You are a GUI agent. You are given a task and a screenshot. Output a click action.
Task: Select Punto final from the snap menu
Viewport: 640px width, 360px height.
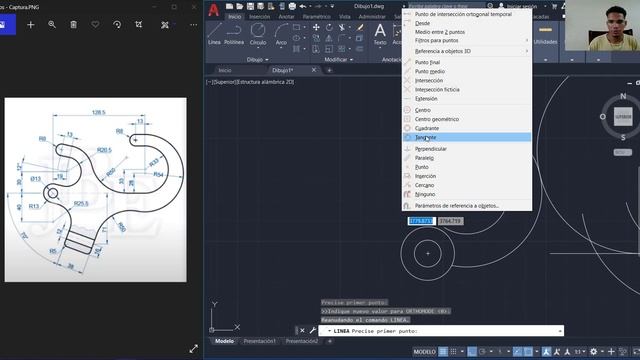[467, 62]
